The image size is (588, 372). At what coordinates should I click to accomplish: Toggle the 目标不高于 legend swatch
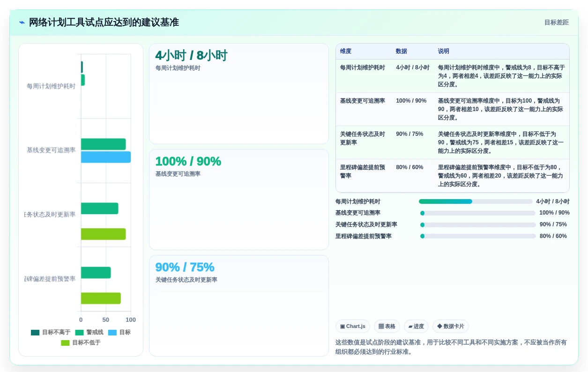point(35,332)
